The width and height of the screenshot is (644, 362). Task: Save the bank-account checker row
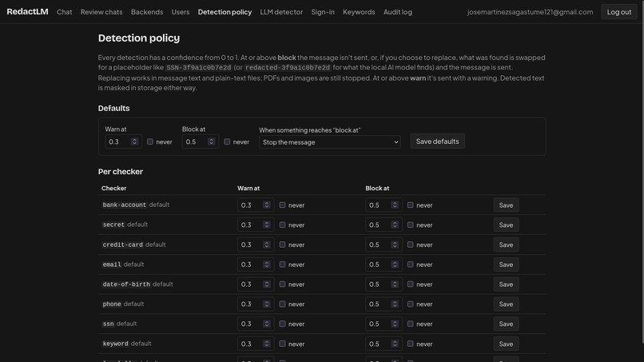click(x=506, y=205)
